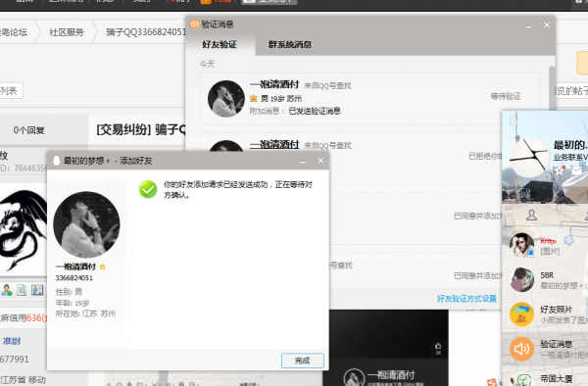Click the 准尉 rank link
The image size is (588, 386).
point(12,341)
